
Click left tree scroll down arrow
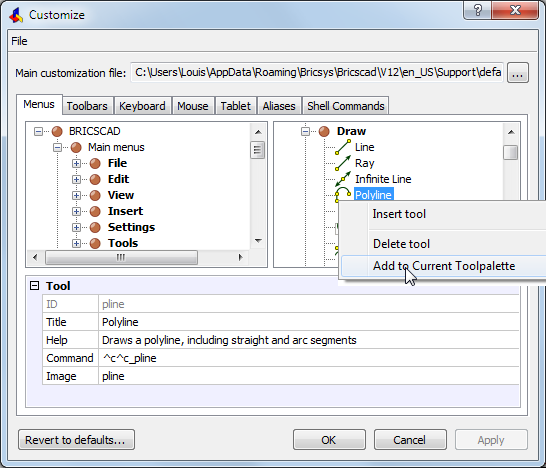(258, 241)
